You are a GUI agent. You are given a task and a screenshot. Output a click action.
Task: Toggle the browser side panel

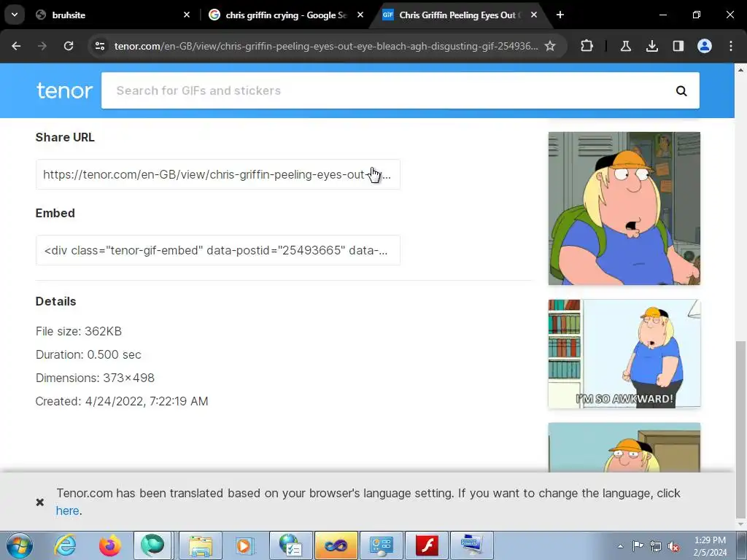[x=678, y=46]
